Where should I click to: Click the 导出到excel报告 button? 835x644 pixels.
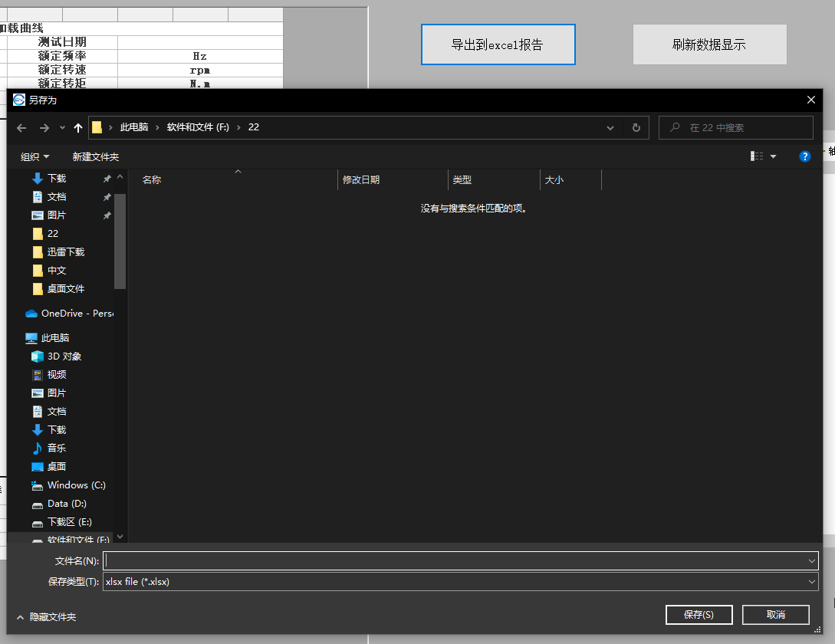click(498, 44)
